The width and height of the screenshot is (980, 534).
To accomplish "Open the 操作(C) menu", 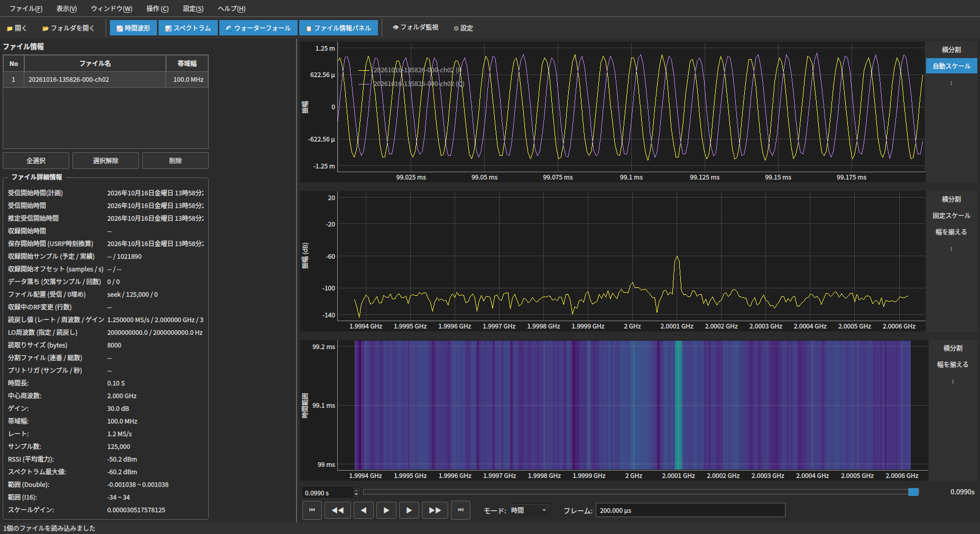I will 158,8.
